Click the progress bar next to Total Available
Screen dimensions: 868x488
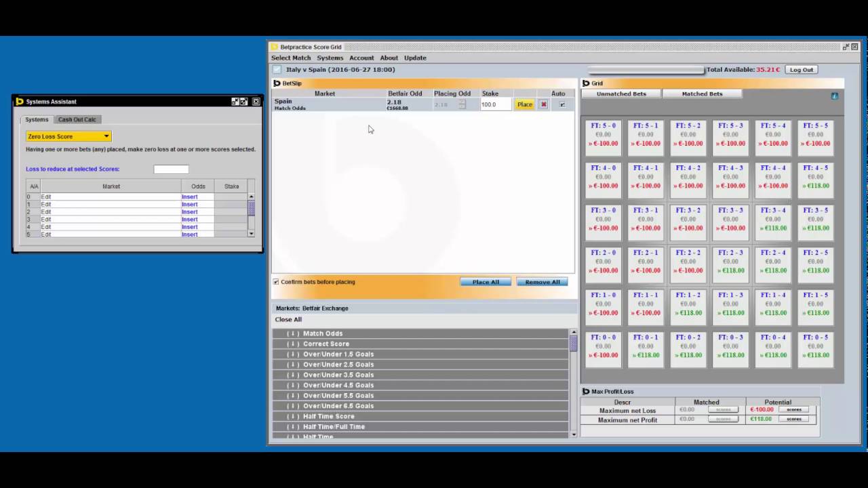(646, 70)
